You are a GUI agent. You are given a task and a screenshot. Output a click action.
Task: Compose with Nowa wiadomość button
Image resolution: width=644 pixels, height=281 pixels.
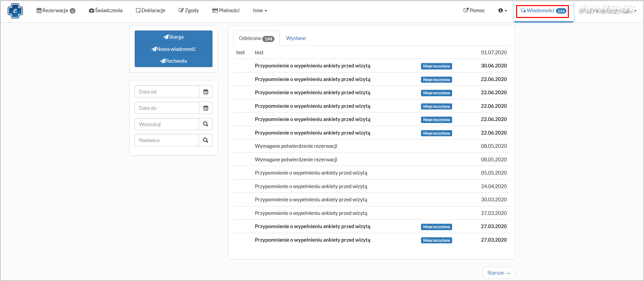(x=174, y=49)
